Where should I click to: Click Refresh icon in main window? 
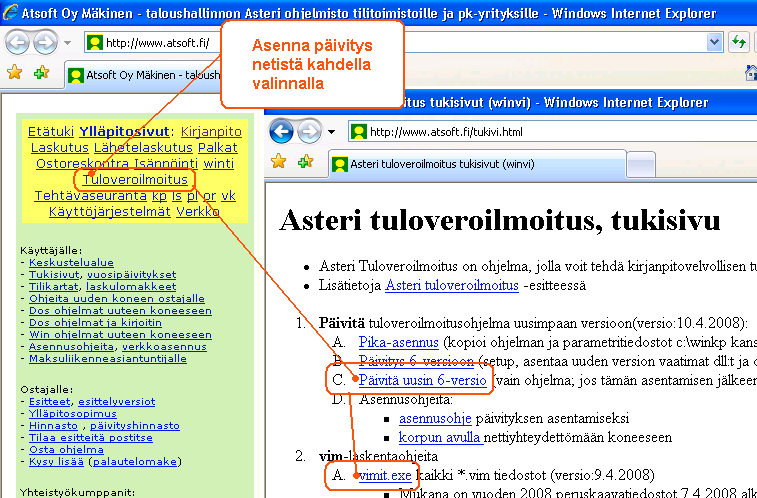tap(739, 42)
